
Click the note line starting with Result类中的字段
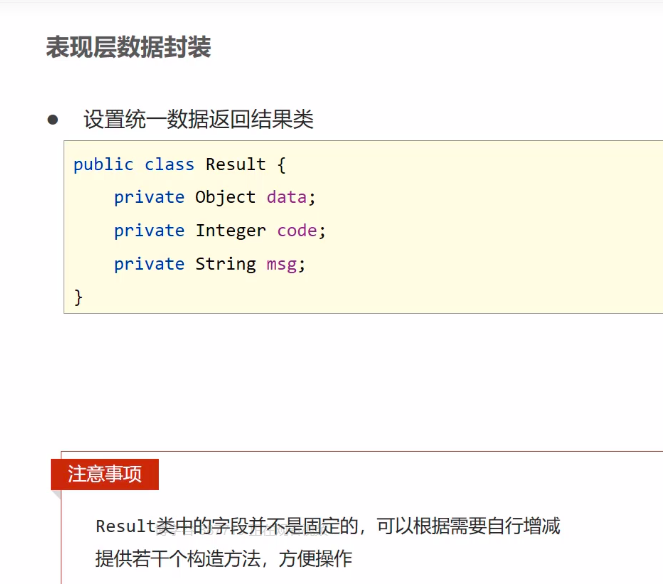pos(327,526)
